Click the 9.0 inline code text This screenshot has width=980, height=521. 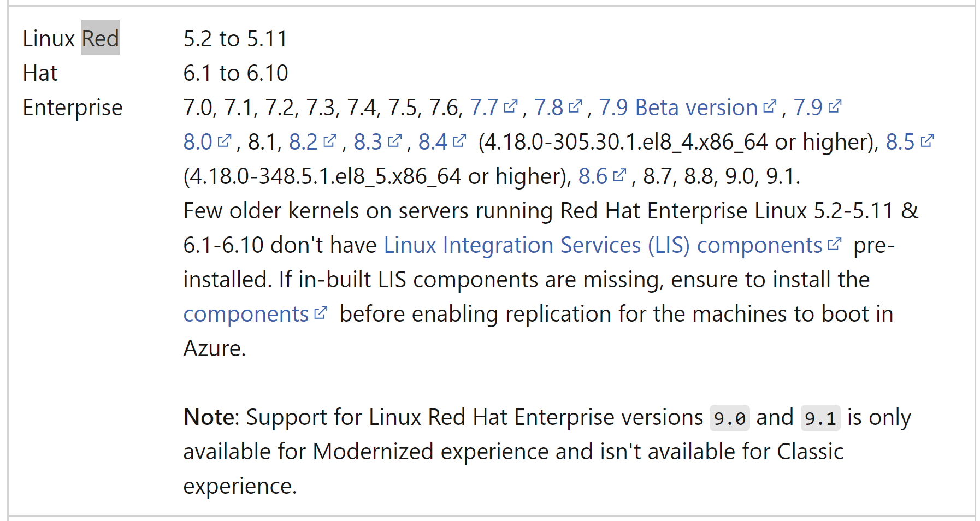click(x=730, y=418)
